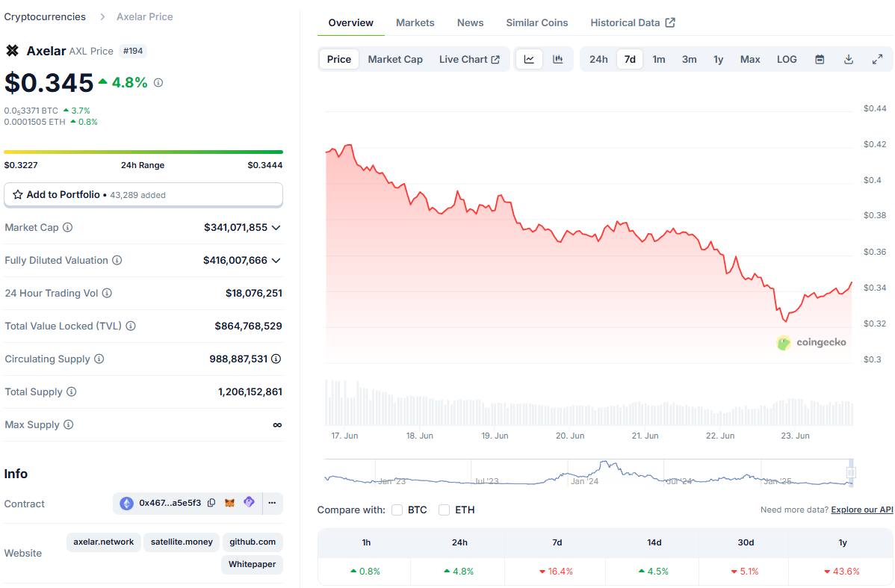
Task: Click 7d change value 16.4%
Action: pos(557,572)
